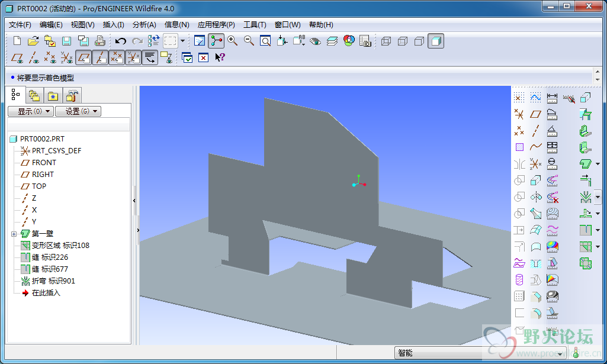Open the 插入(I) menu
The height and width of the screenshot is (364, 607).
114,25
